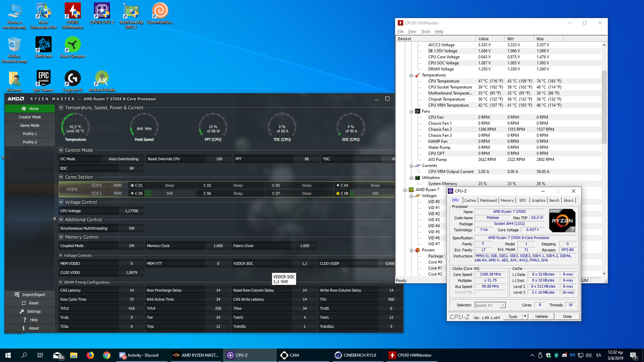Click Import/Export in Ryzen Master
The width and height of the screenshot is (644, 362).
(x=30, y=295)
